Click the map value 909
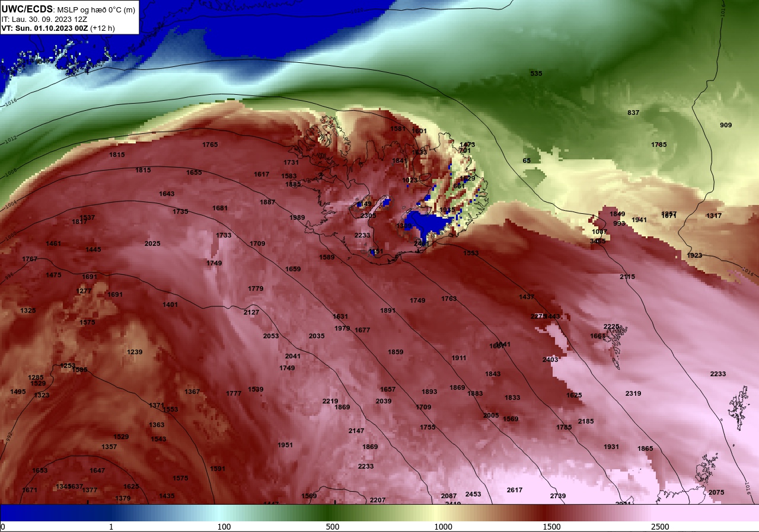This screenshot has height=532, width=759. (x=726, y=125)
